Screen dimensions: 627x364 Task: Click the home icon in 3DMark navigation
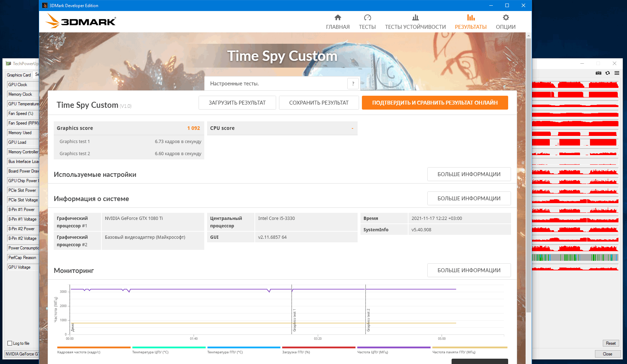(x=338, y=17)
